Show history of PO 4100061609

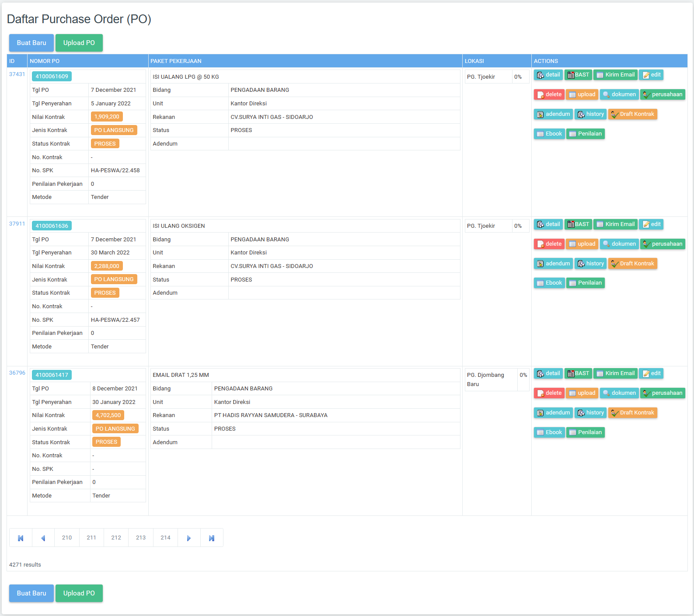[x=590, y=114]
